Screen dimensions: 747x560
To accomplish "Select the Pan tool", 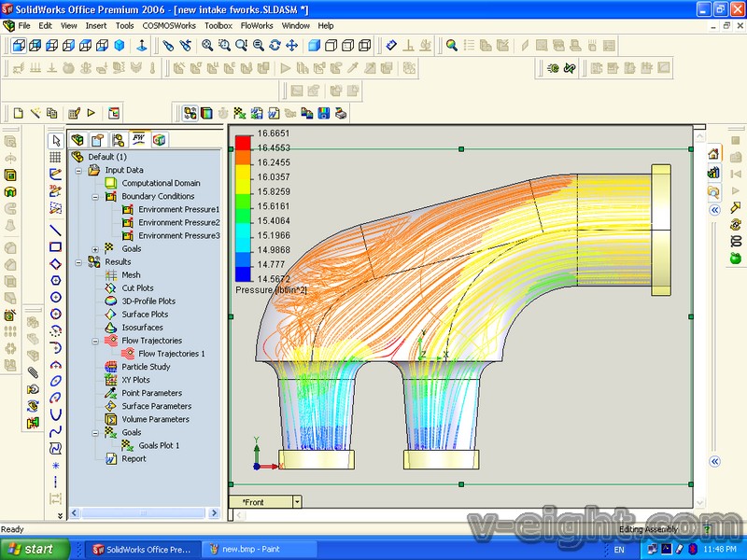I will [x=291, y=45].
